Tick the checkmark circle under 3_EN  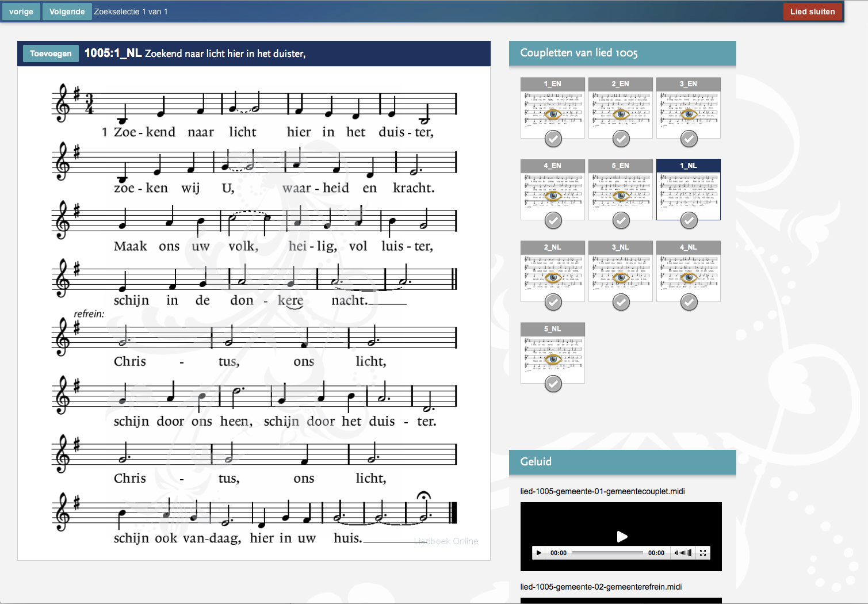[x=689, y=139]
